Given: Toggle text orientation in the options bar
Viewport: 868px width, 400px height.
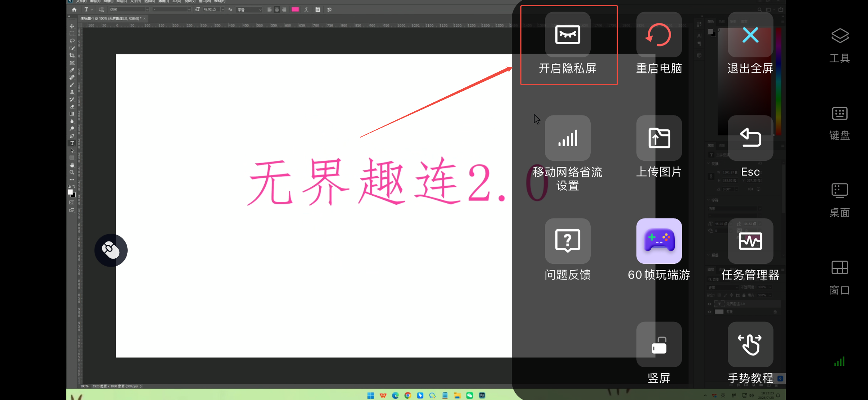Looking at the screenshot, I should [x=102, y=10].
